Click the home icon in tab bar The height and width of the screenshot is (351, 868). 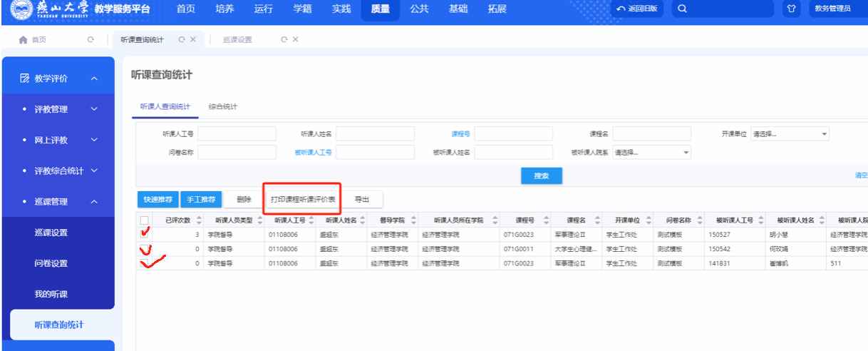[x=24, y=39]
